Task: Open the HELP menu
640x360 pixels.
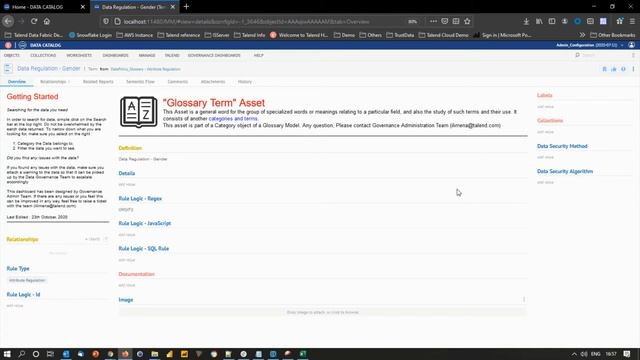Action: point(258,55)
